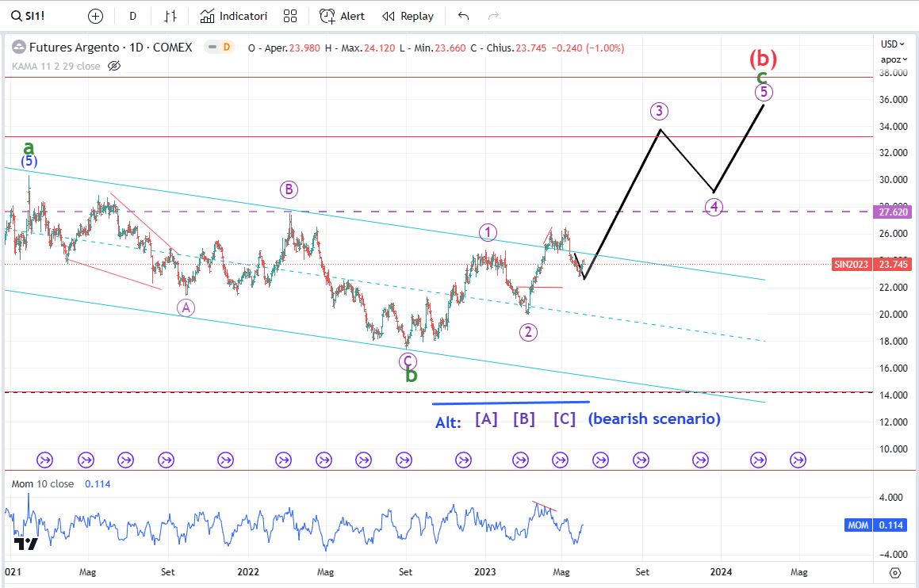Image resolution: width=919 pixels, height=588 pixels.
Task: Open the indicator templates grid icon
Action: pos(290,16)
